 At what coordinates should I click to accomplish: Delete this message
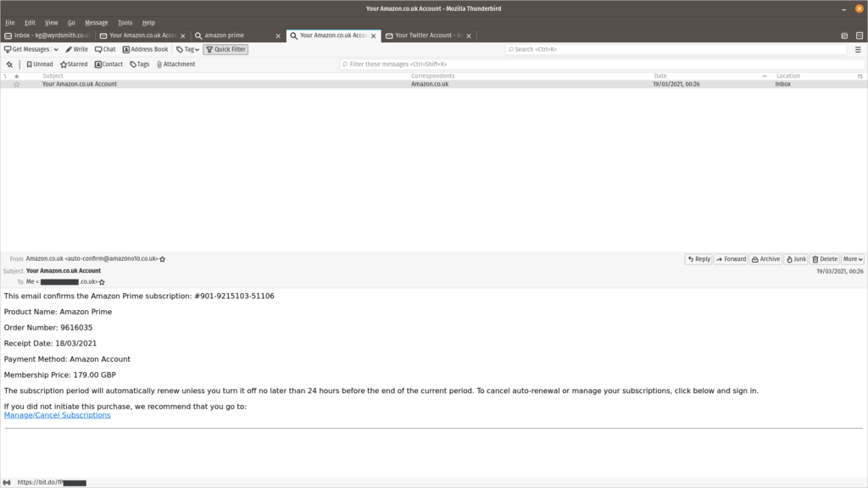pos(825,259)
